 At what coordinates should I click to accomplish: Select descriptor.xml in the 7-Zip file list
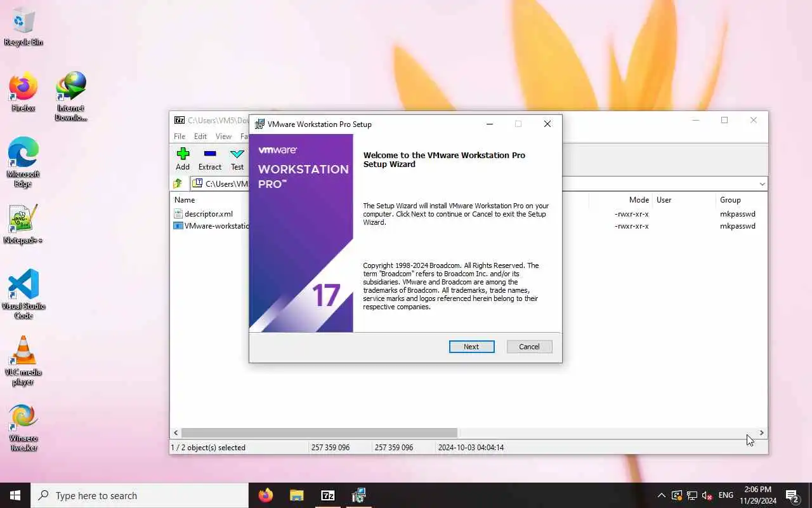pyautogui.click(x=209, y=214)
